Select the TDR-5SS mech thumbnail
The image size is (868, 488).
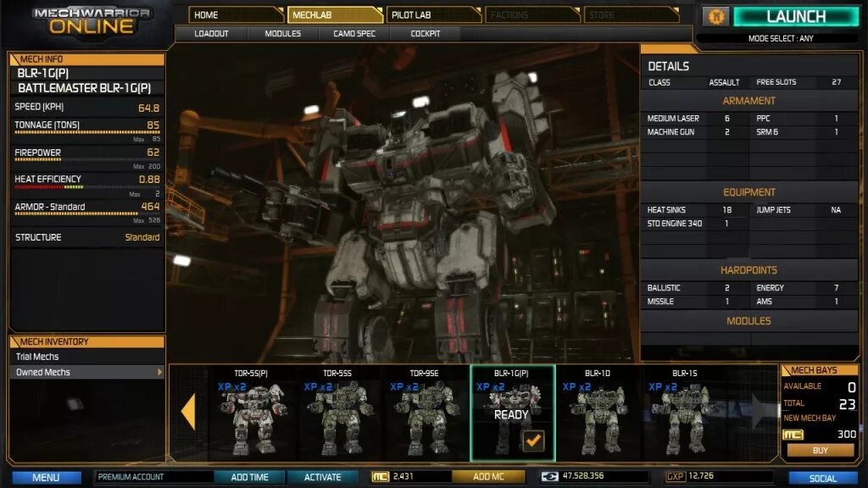pyautogui.click(x=337, y=413)
